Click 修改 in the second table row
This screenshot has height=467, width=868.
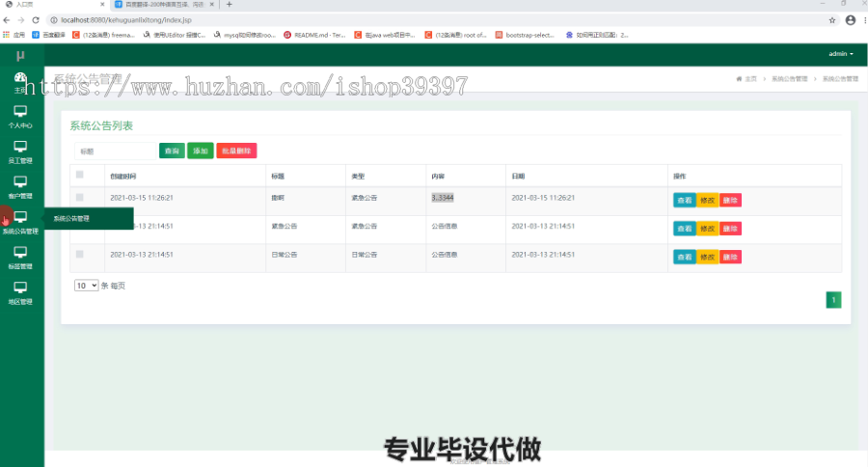click(x=708, y=229)
